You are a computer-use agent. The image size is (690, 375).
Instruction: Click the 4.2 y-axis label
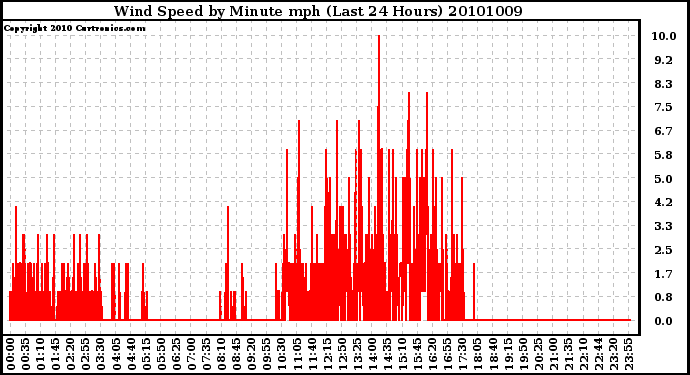pos(664,202)
